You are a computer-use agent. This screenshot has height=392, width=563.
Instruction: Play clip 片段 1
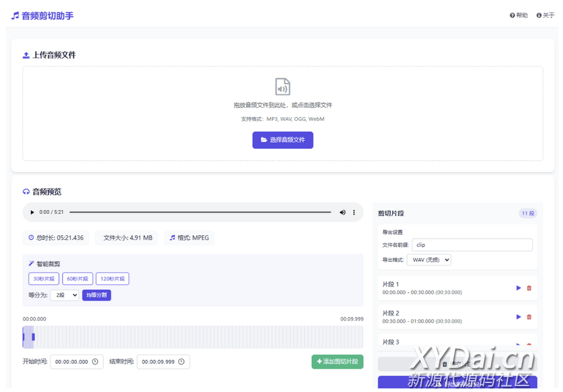click(519, 288)
